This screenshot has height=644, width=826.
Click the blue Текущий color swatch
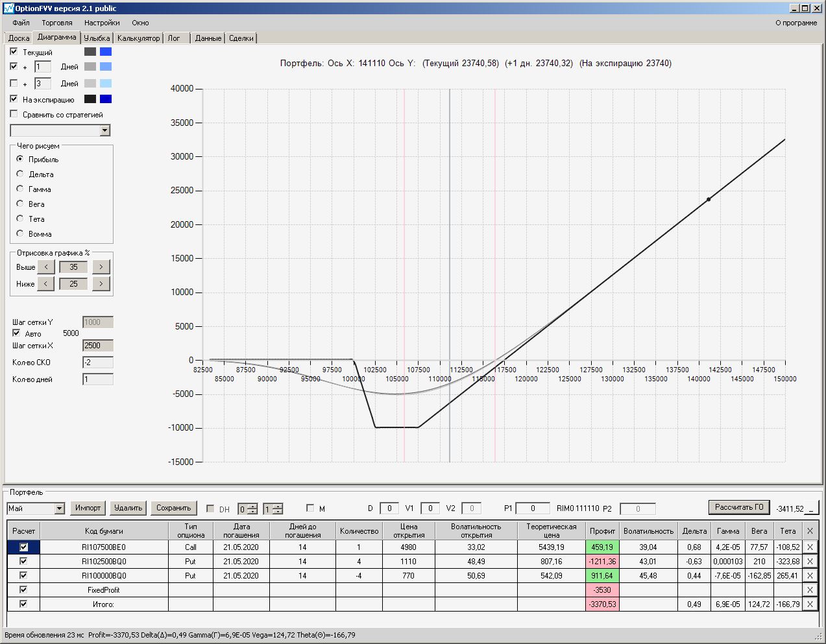point(106,51)
